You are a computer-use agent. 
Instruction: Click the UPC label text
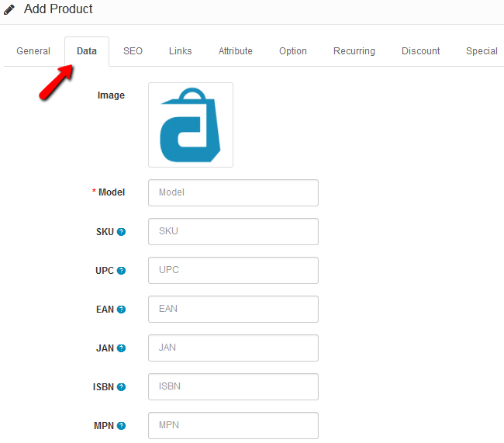(x=105, y=271)
